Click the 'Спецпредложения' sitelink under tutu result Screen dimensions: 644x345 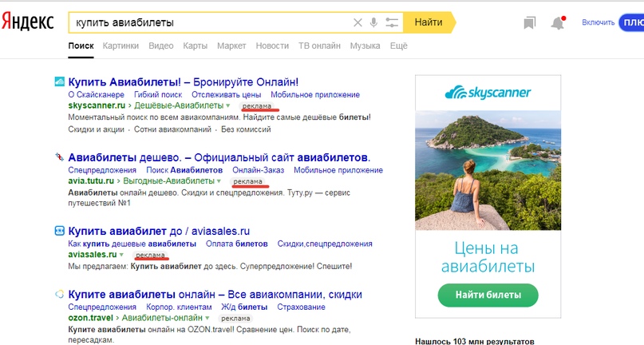[102, 170]
